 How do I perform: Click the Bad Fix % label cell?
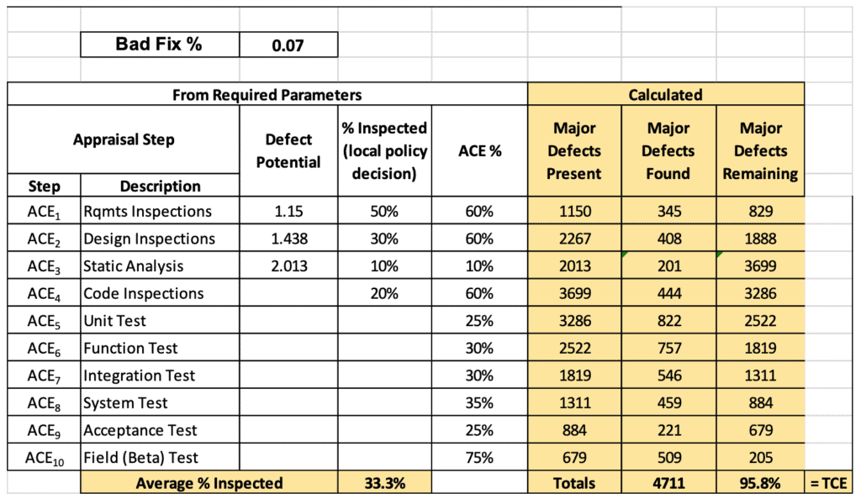pyautogui.click(x=160, y=45)
